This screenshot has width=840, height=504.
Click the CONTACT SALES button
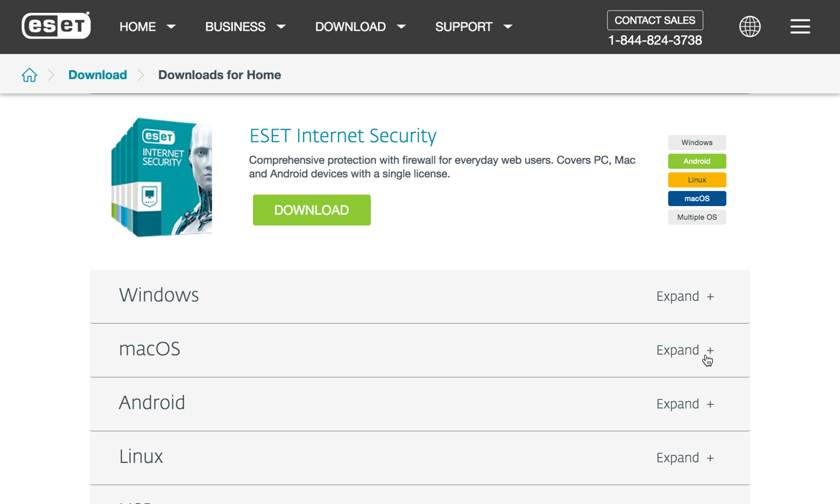655,20
